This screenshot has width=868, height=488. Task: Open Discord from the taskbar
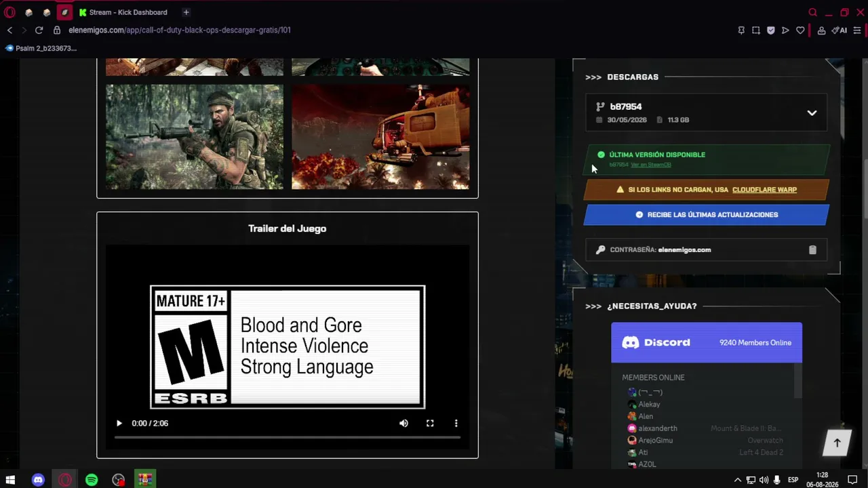click(38, 480)
